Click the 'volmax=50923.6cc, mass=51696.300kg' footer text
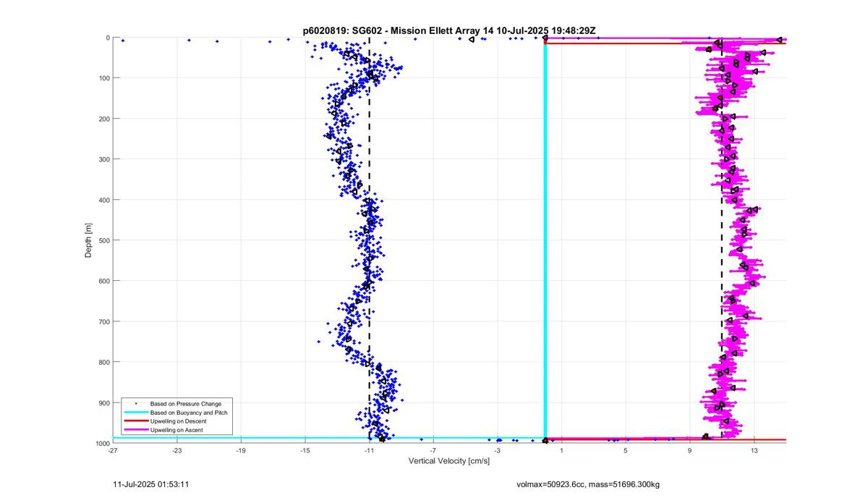The height and width of the screenshot is (498, 868). click(588, 484)
